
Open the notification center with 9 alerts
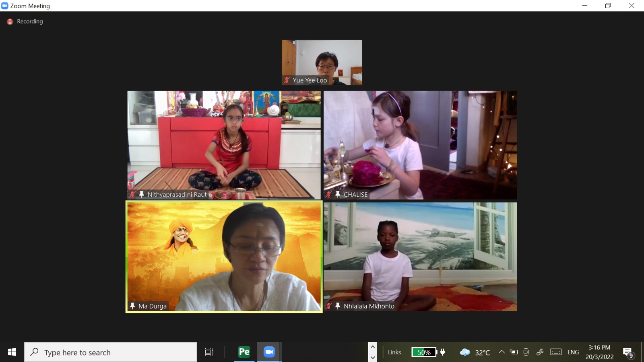pos(628,352)
